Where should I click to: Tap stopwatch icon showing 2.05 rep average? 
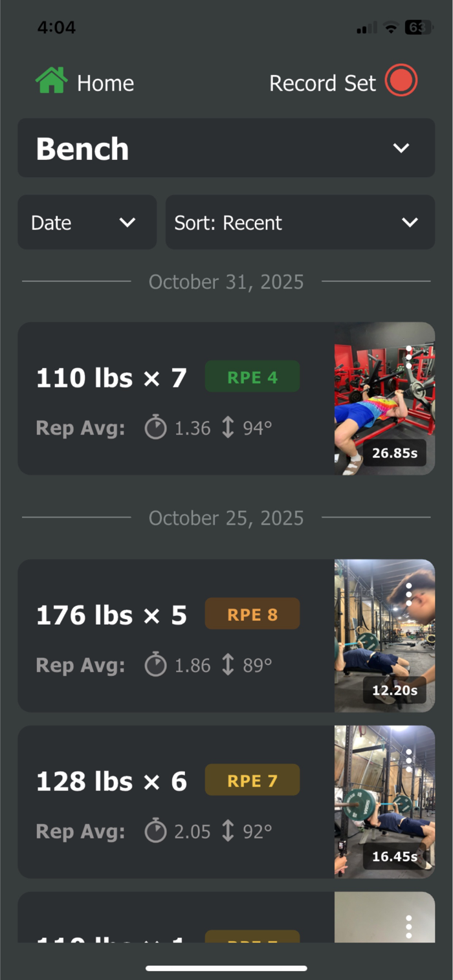click(x=155, y=831)
